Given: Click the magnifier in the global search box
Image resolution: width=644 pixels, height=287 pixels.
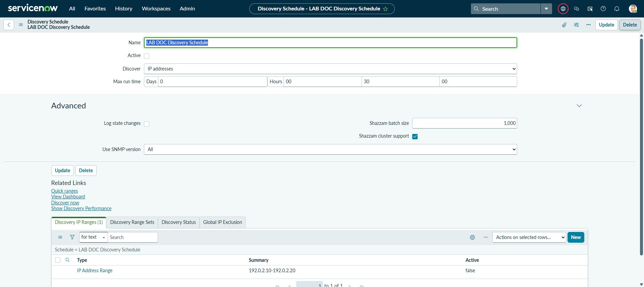Looking at the screenshot, I should tap(476, 9).
